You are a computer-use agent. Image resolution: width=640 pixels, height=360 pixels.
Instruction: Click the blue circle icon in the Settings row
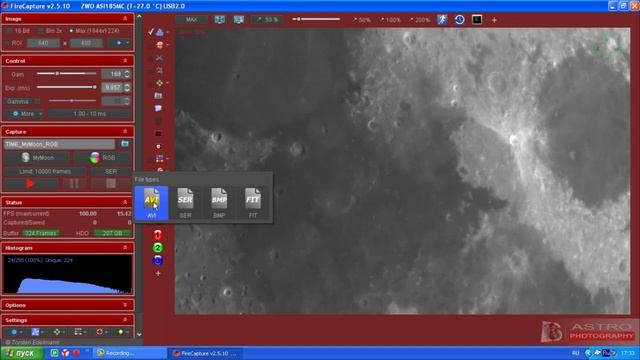point(14,332)
